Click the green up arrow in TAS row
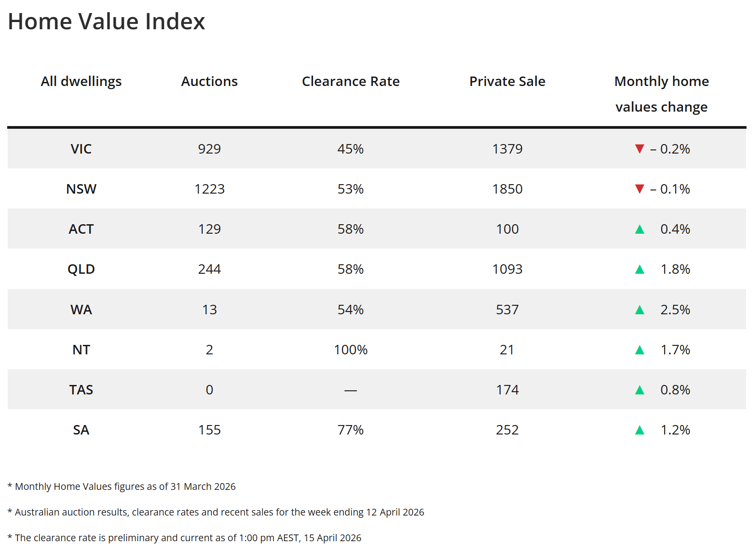 pos(639,390)
